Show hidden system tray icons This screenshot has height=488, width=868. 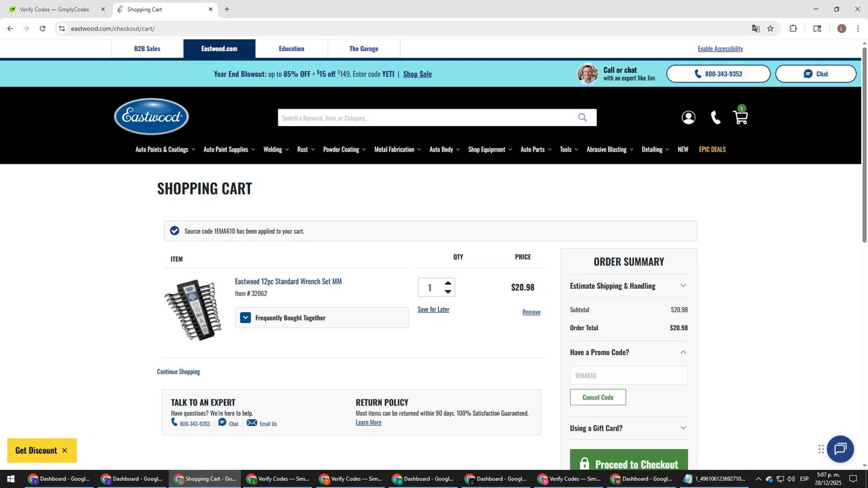(x=758, y=479)
